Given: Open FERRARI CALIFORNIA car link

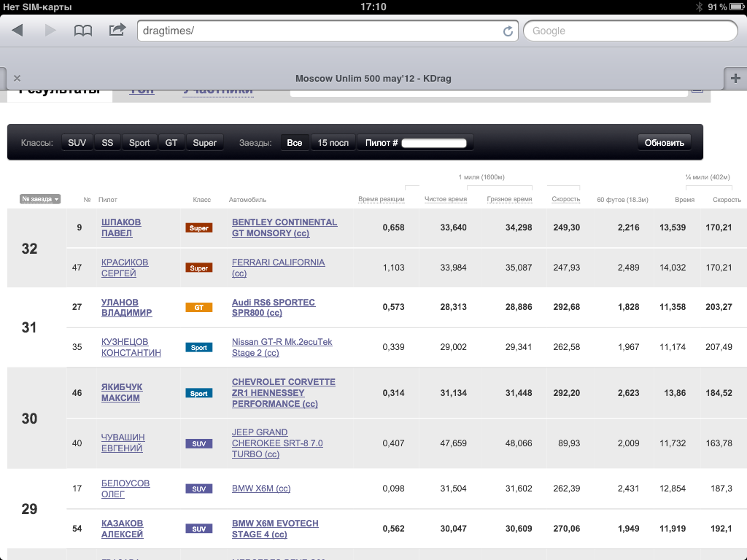Looking at the screenshot, I should [278, 268].
